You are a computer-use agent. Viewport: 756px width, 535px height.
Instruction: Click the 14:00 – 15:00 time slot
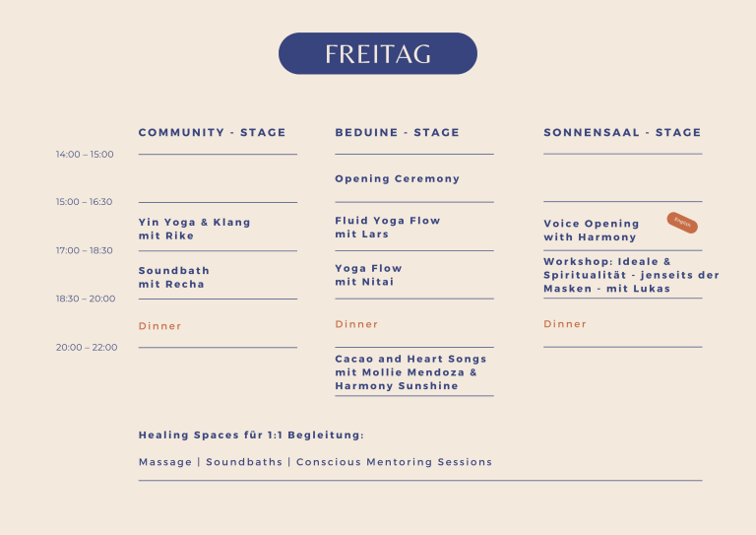coord(85,155)
